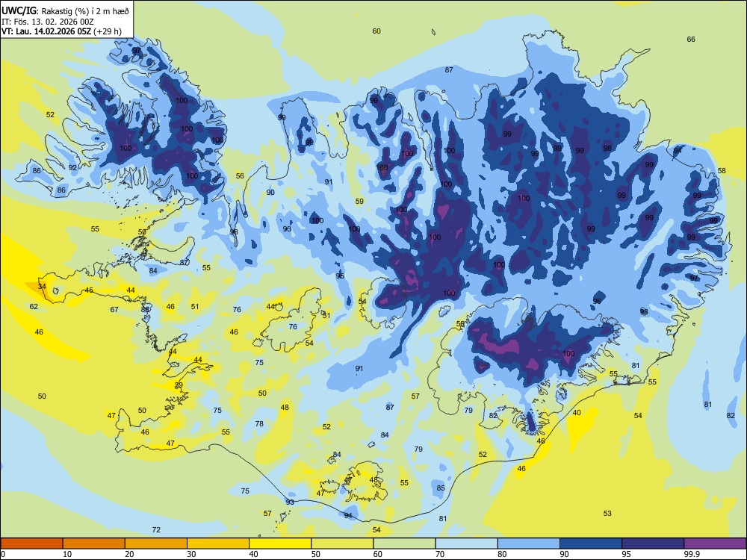Viewport: 747px width, 560px height.
Task: Select the map value '45' on the Snæfellsnes peninsula
Action: 89,290
